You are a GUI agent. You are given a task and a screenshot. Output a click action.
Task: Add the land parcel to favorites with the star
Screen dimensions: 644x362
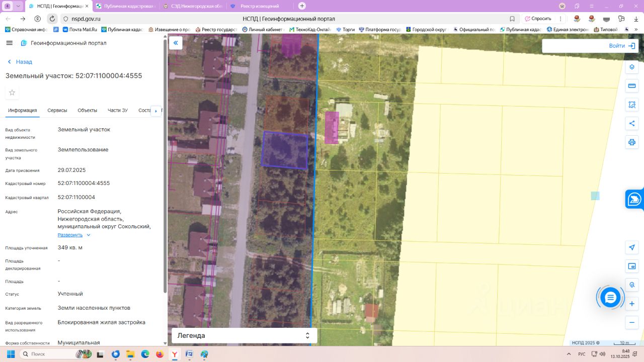12,93
